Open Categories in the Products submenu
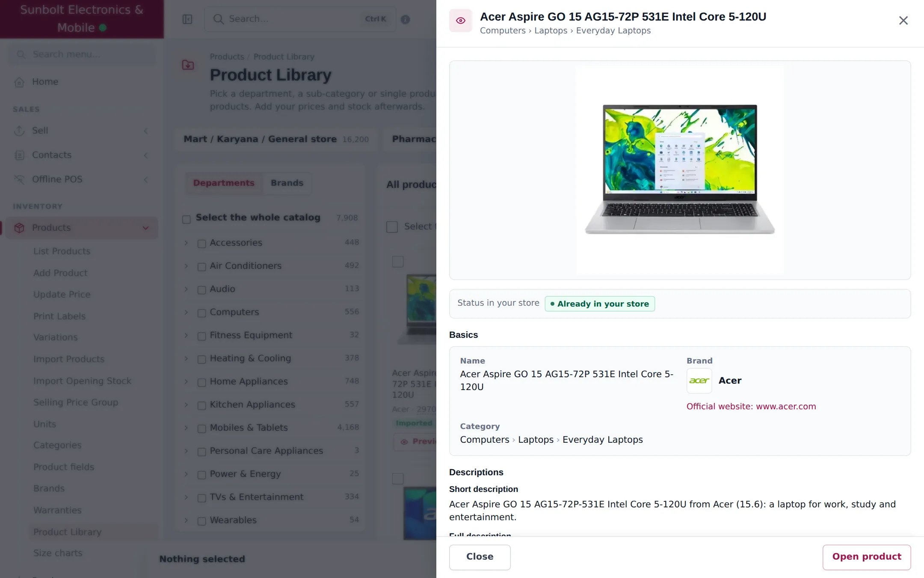924x578 pixels. (x=57, y=445)
